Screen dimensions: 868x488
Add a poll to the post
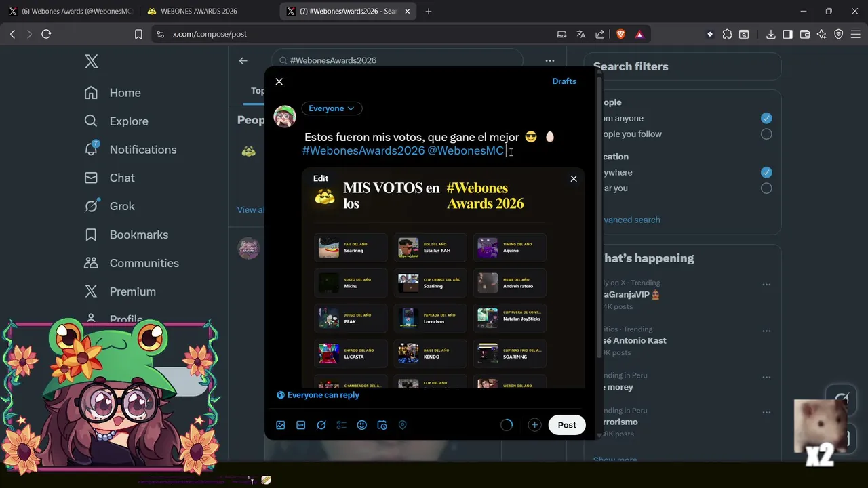(342, 425)
